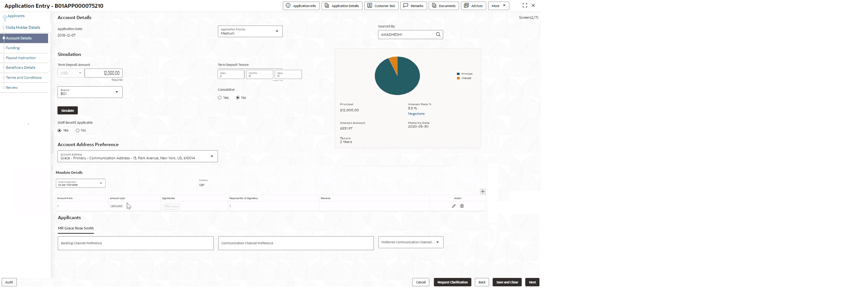Click the Cancel button
Screen dimensions: 868x297
coord(421,282)
